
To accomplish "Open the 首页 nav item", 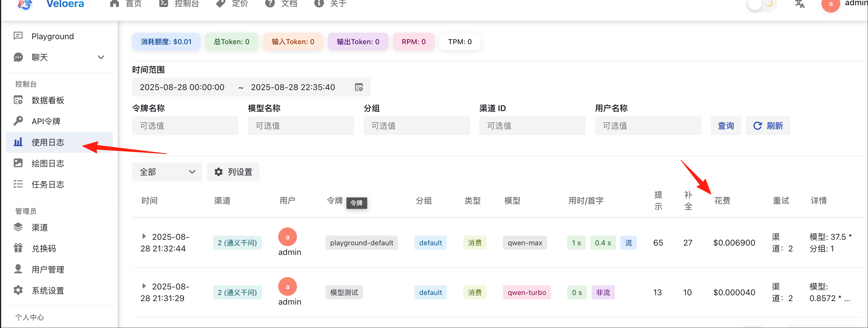I will click(126, 4).
